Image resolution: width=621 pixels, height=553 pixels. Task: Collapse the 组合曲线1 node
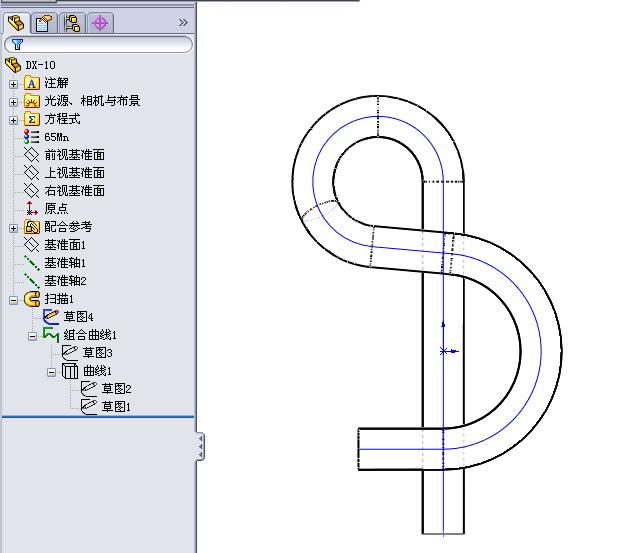click(32, 336)
